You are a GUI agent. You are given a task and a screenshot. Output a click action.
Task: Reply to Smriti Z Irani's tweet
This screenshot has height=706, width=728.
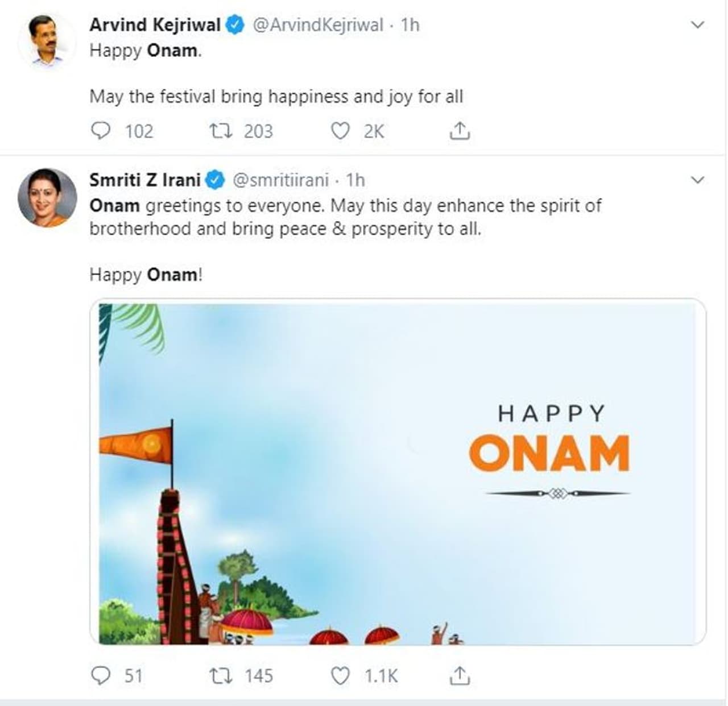[101, 676]
